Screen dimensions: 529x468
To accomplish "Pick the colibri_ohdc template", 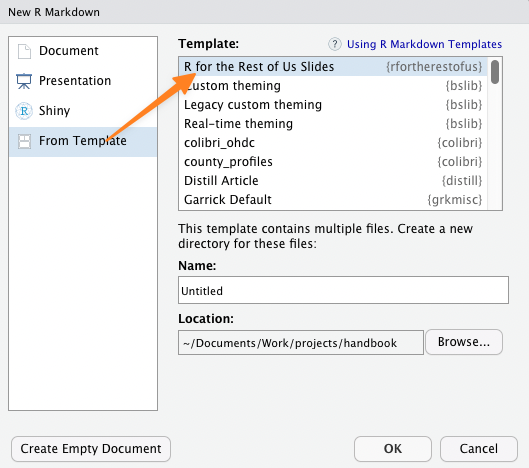I will 333,143.
